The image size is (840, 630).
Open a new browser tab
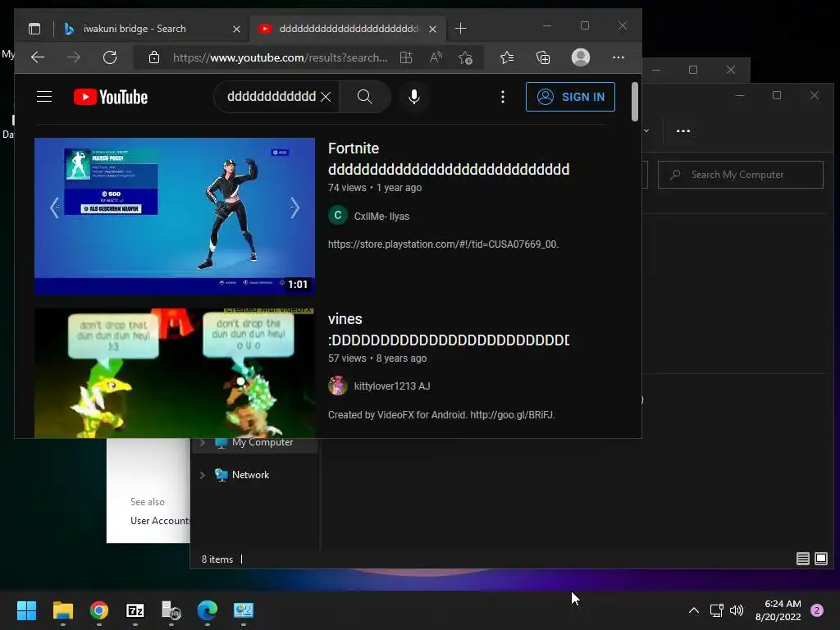[x=460, y=29]
